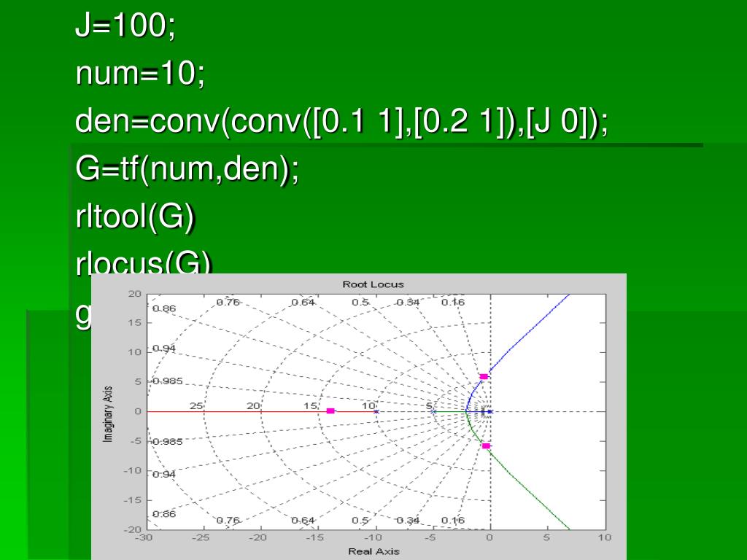Click the natural frequency label "20" on the grid
The width and height of the screenshot is (747, 560).
pyautogui.click(x=253, y=406)
